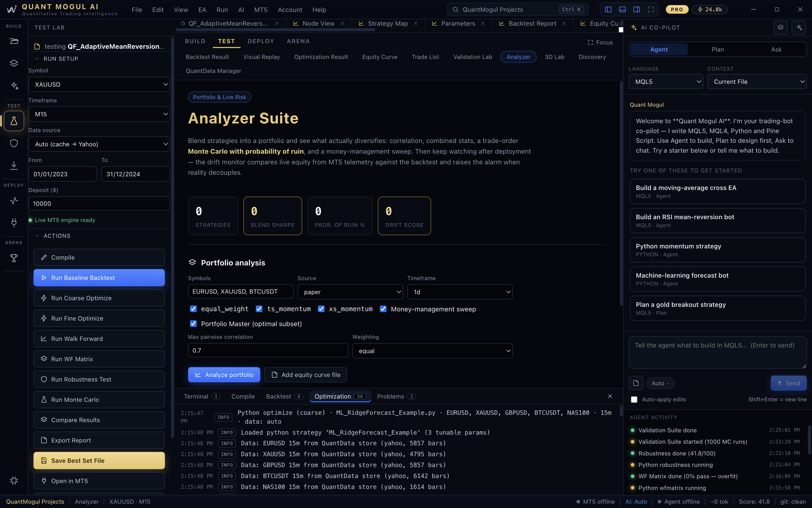Image resolution: width=812 pixels, height=508 pixels.
Task: Toggle the bottom panel layout icon
Action: pyautogui.click(x=622, y=9)
